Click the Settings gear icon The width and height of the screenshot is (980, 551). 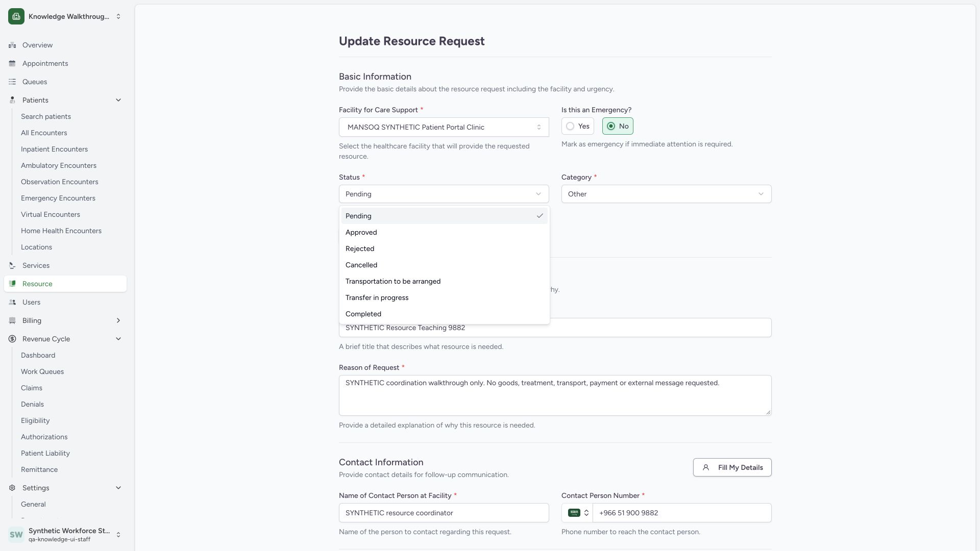click(x=12, y=488)
